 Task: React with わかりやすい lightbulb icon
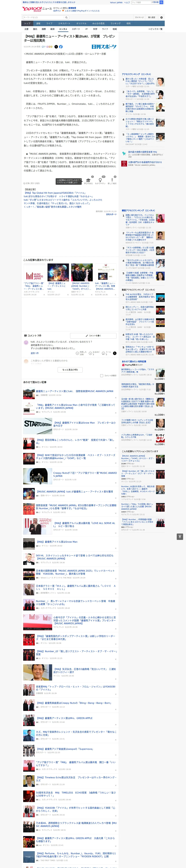pos(100,180)
